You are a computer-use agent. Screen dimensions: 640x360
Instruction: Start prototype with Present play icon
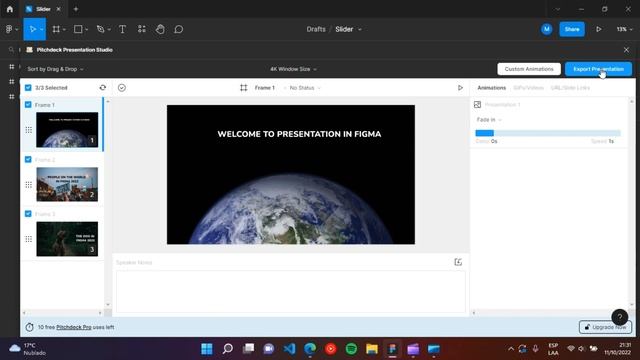coord(599,29)
